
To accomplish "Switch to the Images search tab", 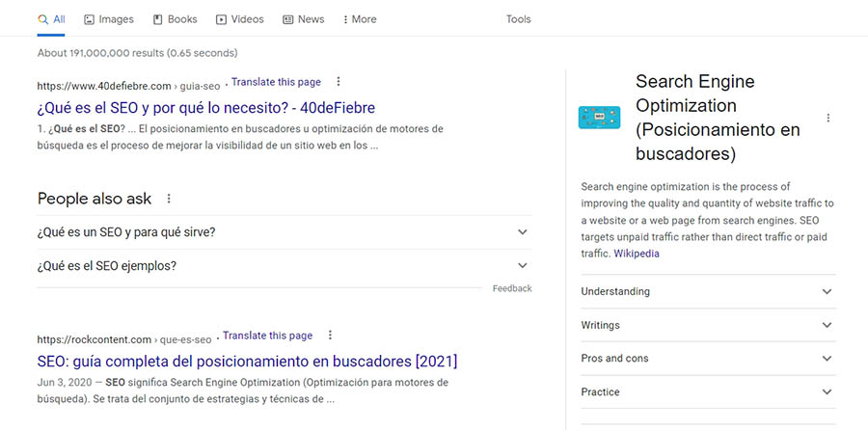I will pyautogui.click(x=109, y=19).
